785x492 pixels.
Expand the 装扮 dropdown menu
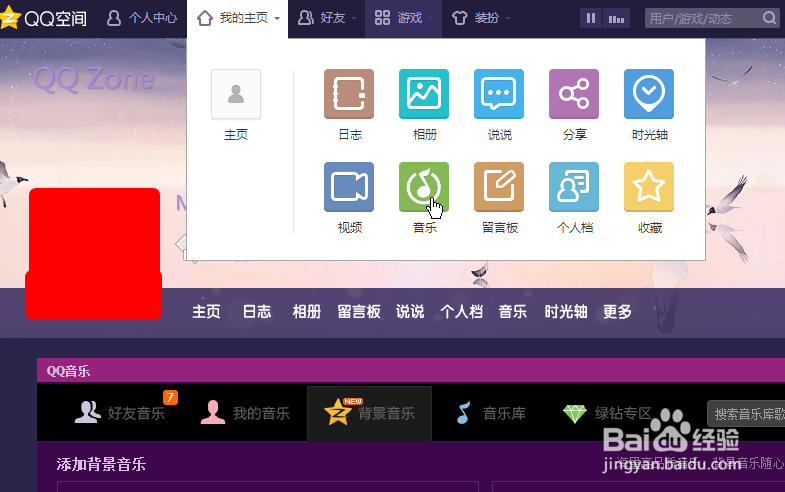[x=481, y=19]
